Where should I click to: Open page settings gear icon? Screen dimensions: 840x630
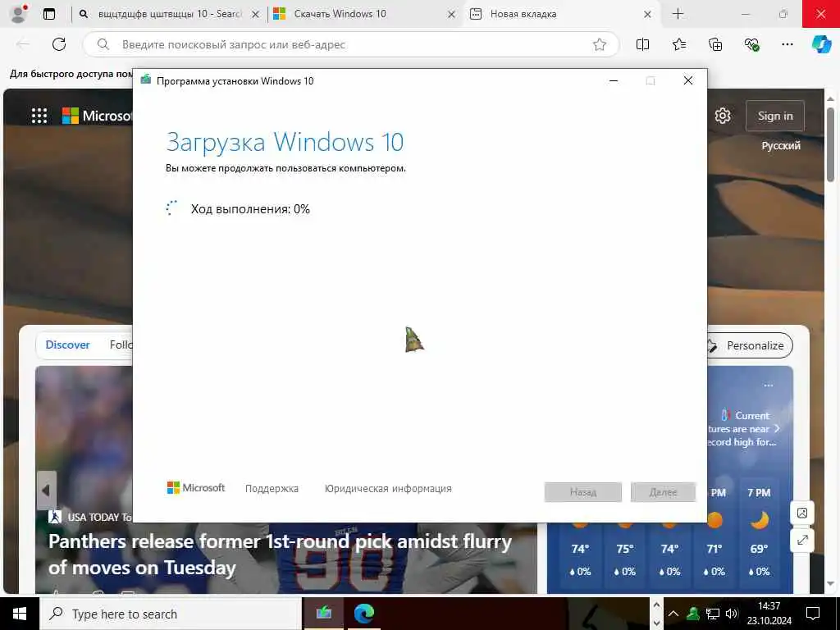723,115
